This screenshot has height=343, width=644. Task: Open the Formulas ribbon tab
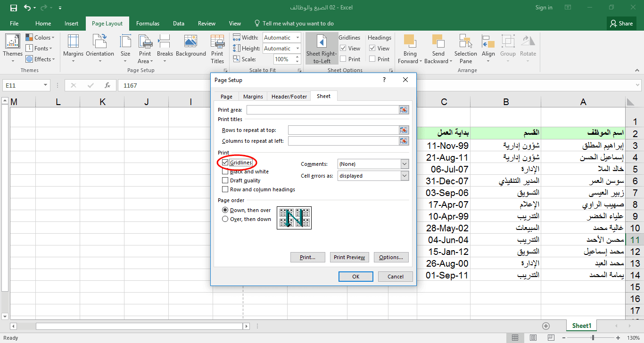[148, 24]
